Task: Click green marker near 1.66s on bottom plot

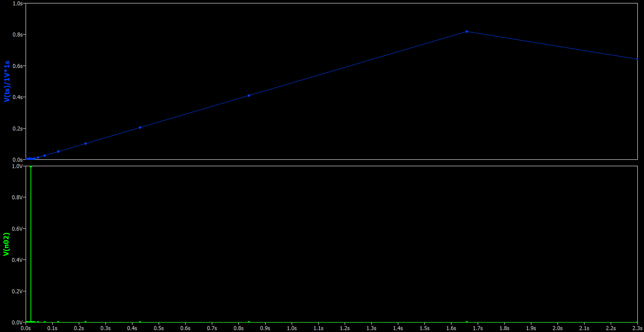Action: pyautogui.click(x=467, y=322)
